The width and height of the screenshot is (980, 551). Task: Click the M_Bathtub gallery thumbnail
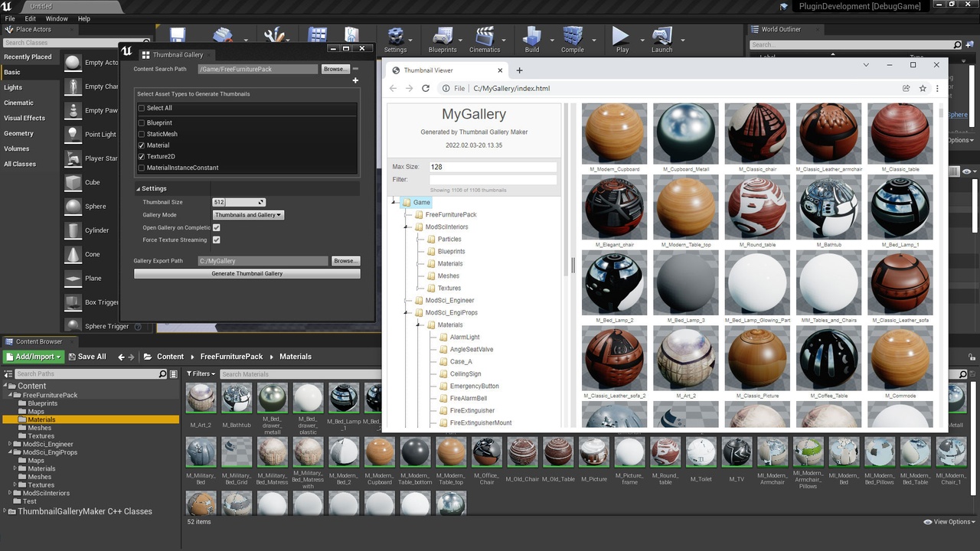coord(828,207)
